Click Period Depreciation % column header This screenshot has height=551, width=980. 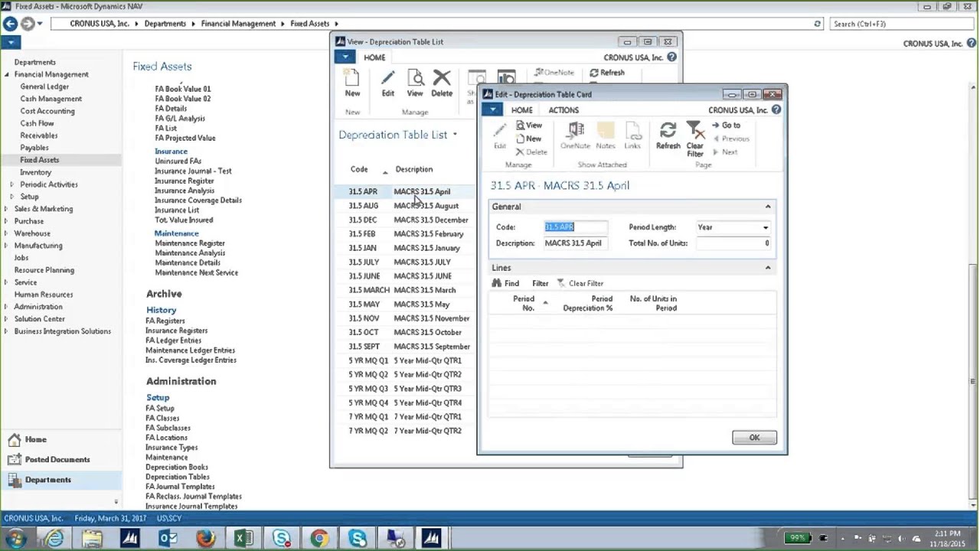coord(587,304)
